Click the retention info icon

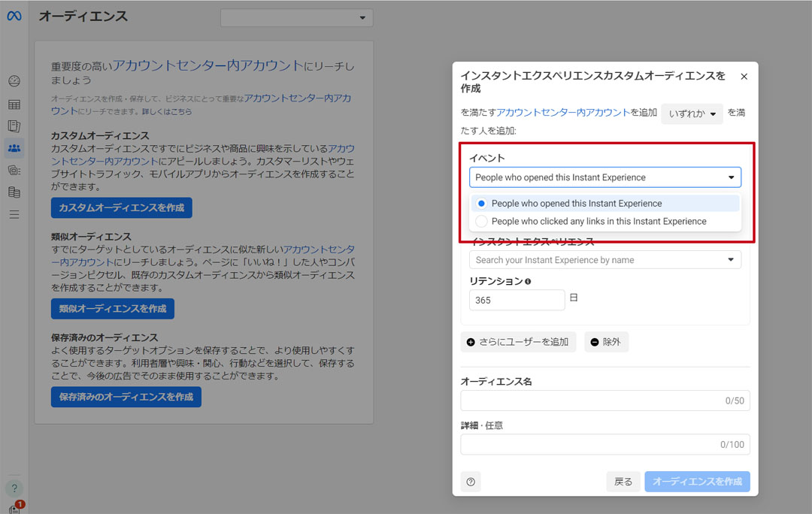coord(528,282)
